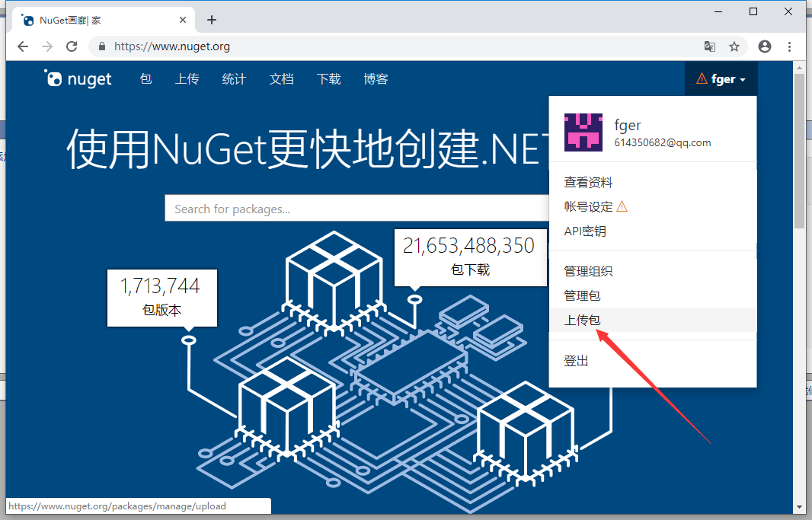Screen dimensions: 812x520
Task: Click the nuget logo in the header
Action: click(x=78, y=78)
